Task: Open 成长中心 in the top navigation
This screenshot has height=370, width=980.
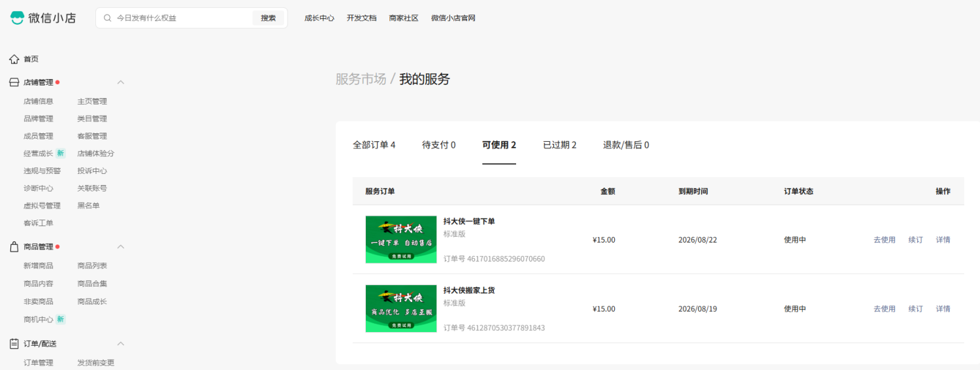Action: [319, 18]
